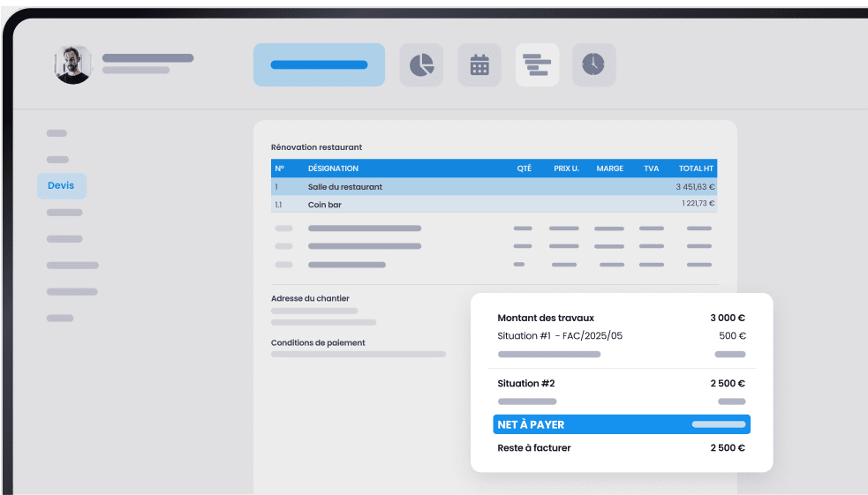Viewport: 868px width, 495px height.
Task: Open the clock time tracking icon
Action: coord(593,64)
